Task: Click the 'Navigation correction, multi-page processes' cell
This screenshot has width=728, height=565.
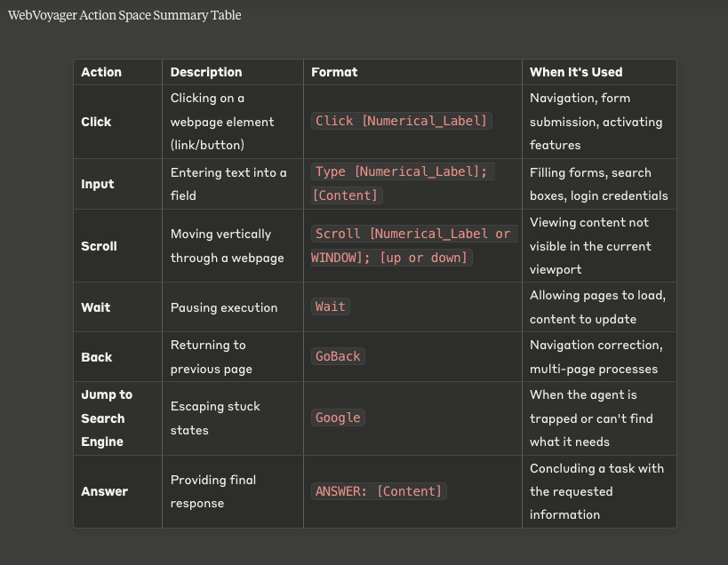Action: point(596,356)
